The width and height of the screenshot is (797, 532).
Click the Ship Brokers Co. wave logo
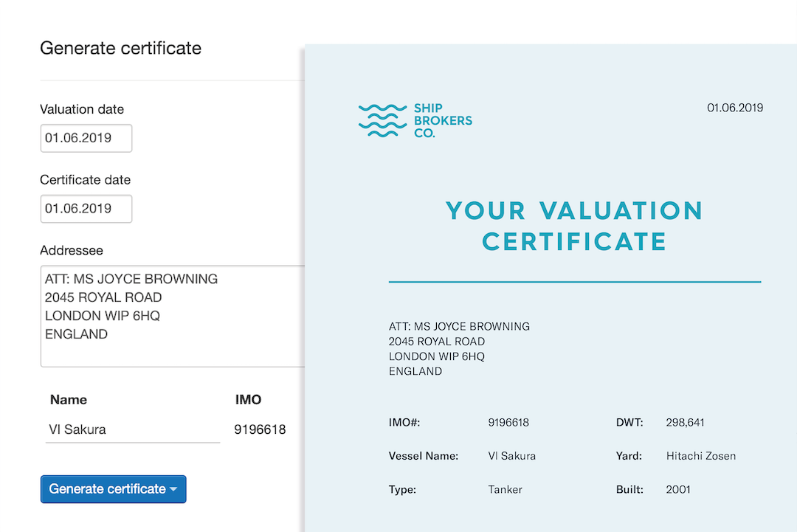click(x=383, y=121)
